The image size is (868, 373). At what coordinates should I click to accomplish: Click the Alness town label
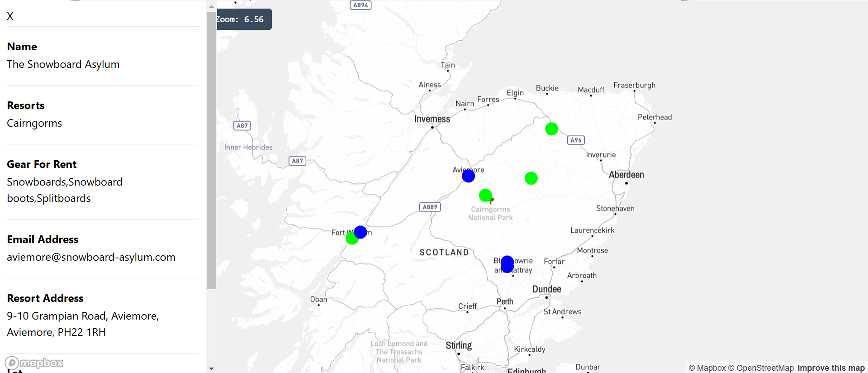tap(430, 85)
